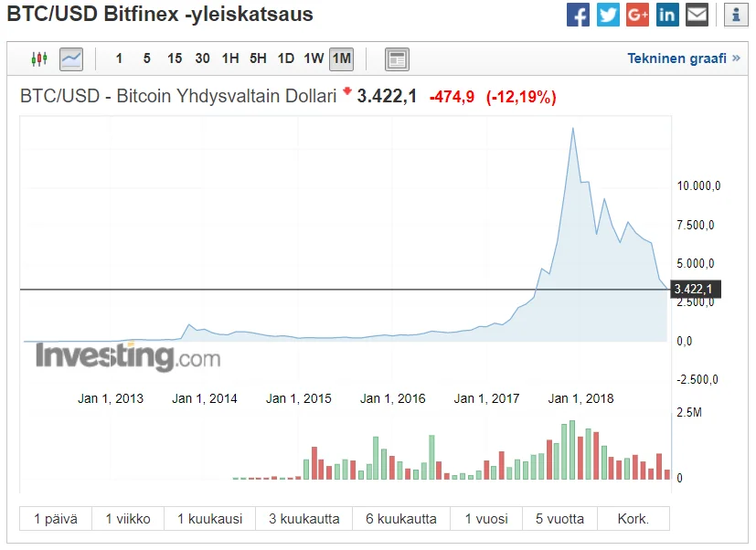Select the Kork. maximum range
Viewport: 756px width, 550px height.
click(x=633, y=519)
